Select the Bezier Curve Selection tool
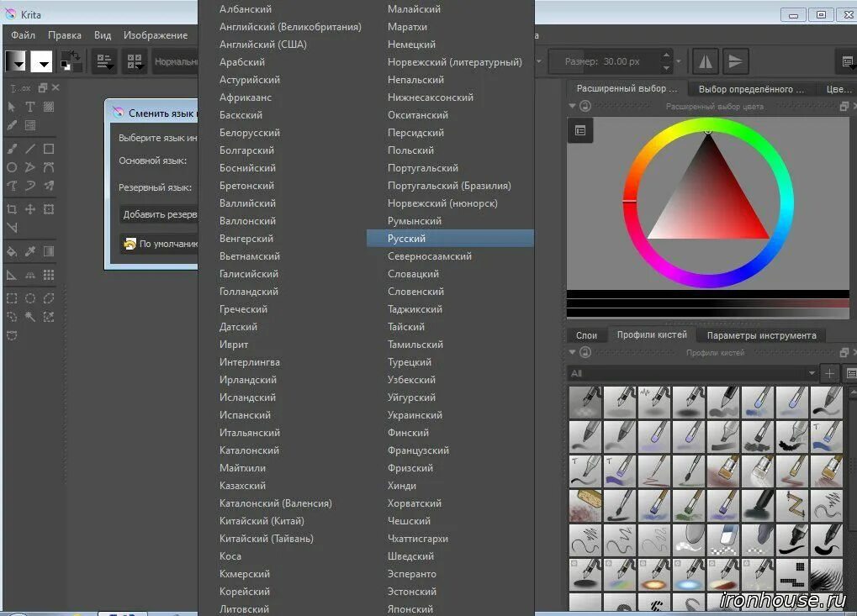Screen dimensions: 857x616 [12, 335]
